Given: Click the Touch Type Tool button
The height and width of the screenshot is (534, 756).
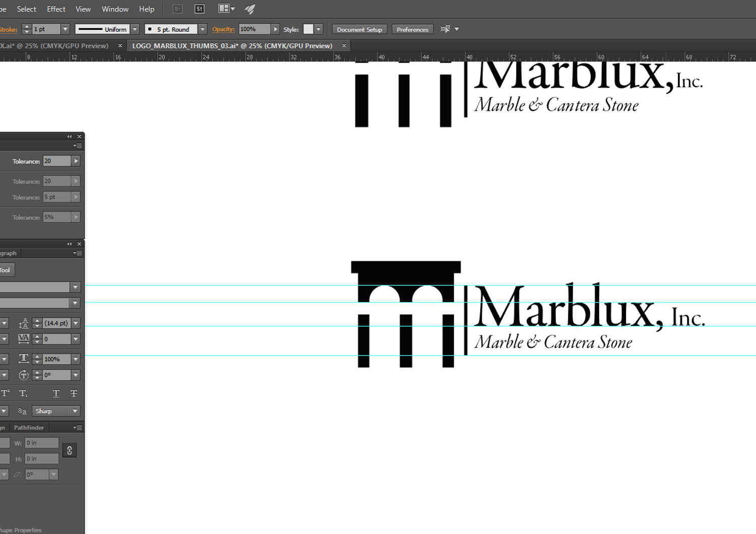Looking at the screenshot, I should pyautogui.click(x=7, y=270).
